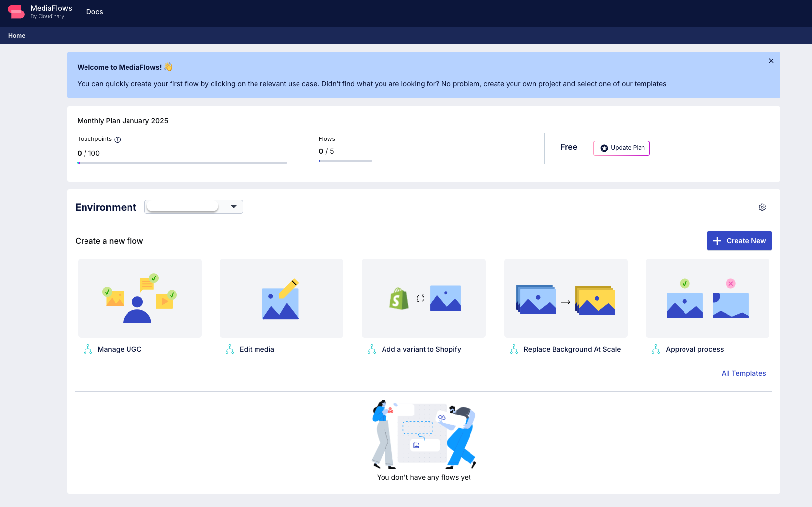The image size is (812, 507).
Task: Open the Docs menu item
Action: click(x=94, y=12)
